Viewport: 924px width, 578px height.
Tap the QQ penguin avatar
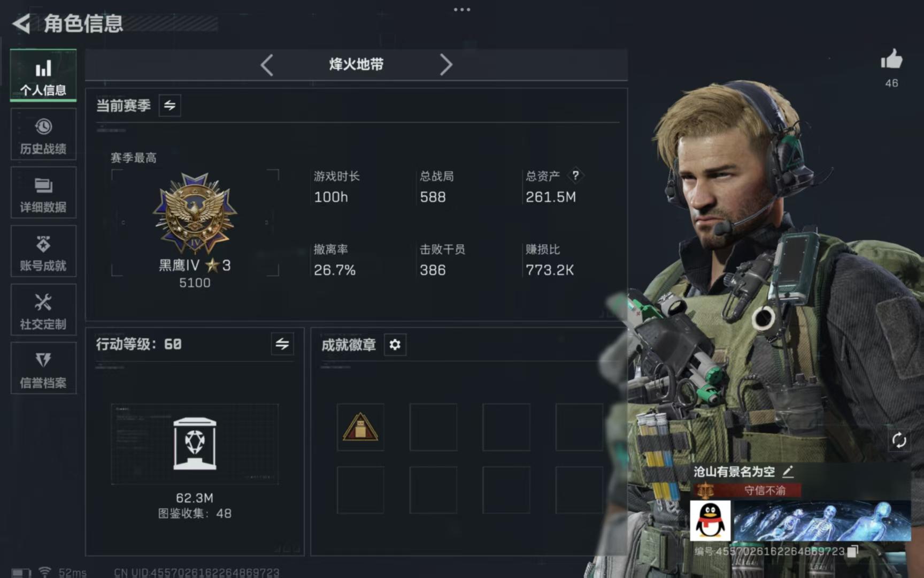click(710, 521)
